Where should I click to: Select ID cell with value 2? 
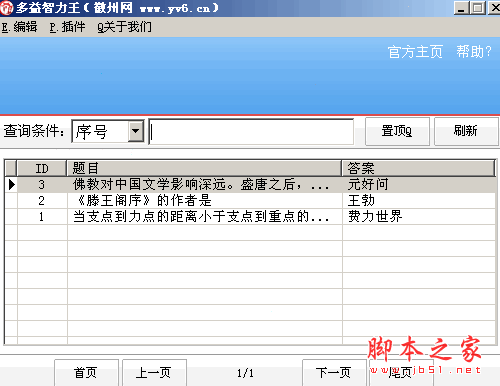[x=42, y=201]
